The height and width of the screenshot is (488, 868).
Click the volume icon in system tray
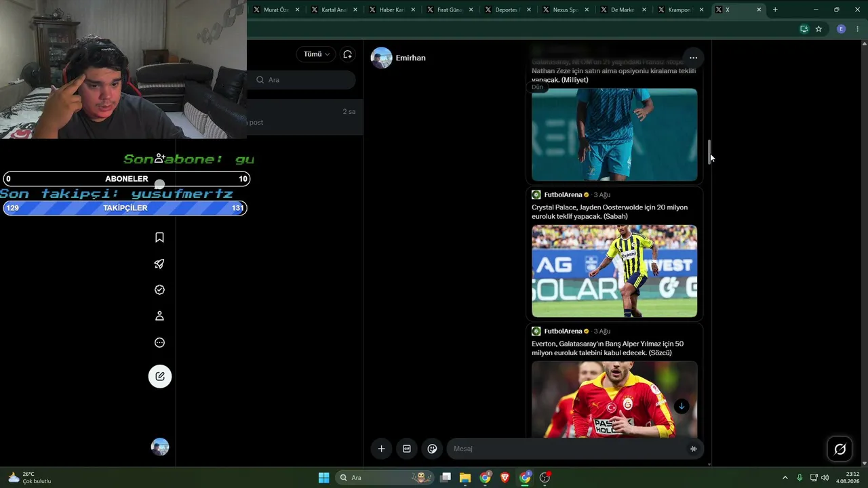coord(825,477)
